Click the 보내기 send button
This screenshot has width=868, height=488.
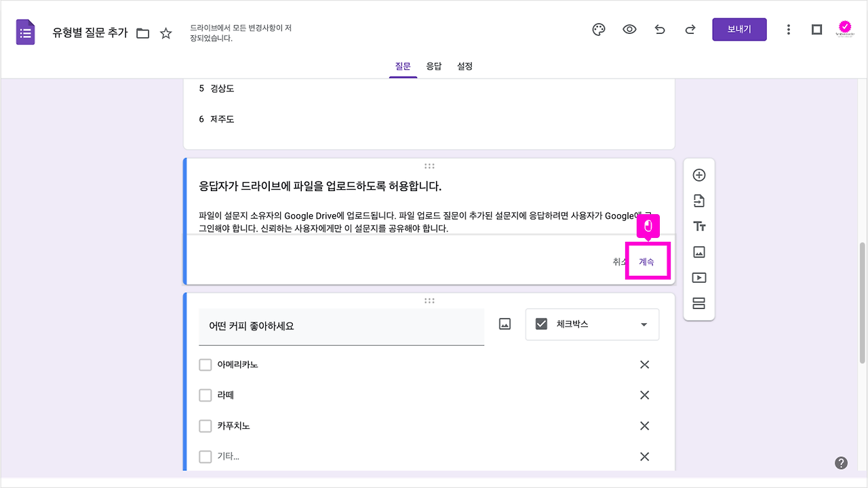click(x=739, y=29)
